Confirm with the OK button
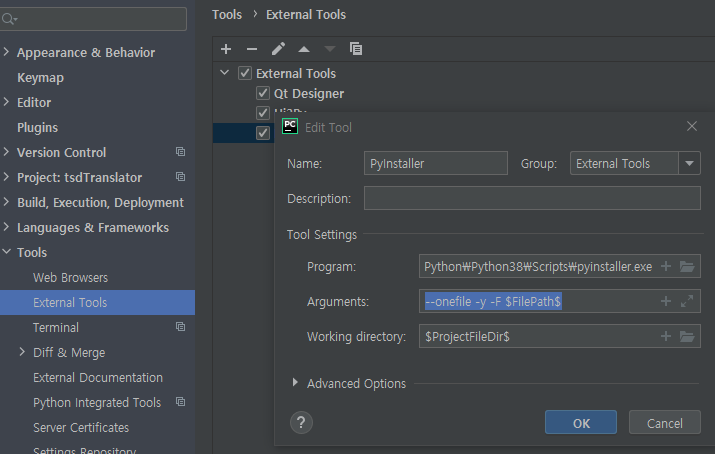This screenshot has width=715, height=454. point(580,423)
